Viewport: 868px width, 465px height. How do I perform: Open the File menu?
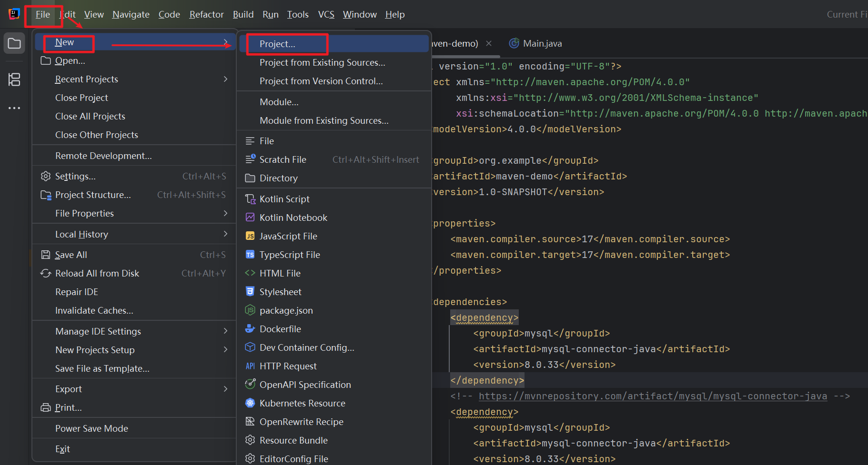pos(43,15)
